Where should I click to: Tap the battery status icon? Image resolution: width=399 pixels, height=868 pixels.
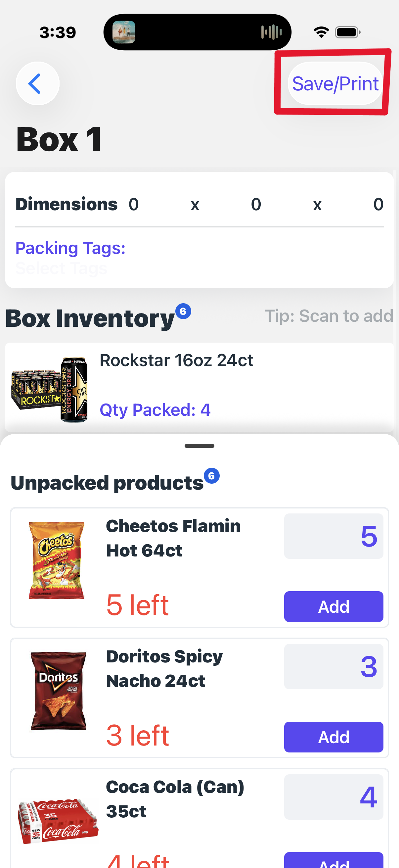(x=348, y=32)
